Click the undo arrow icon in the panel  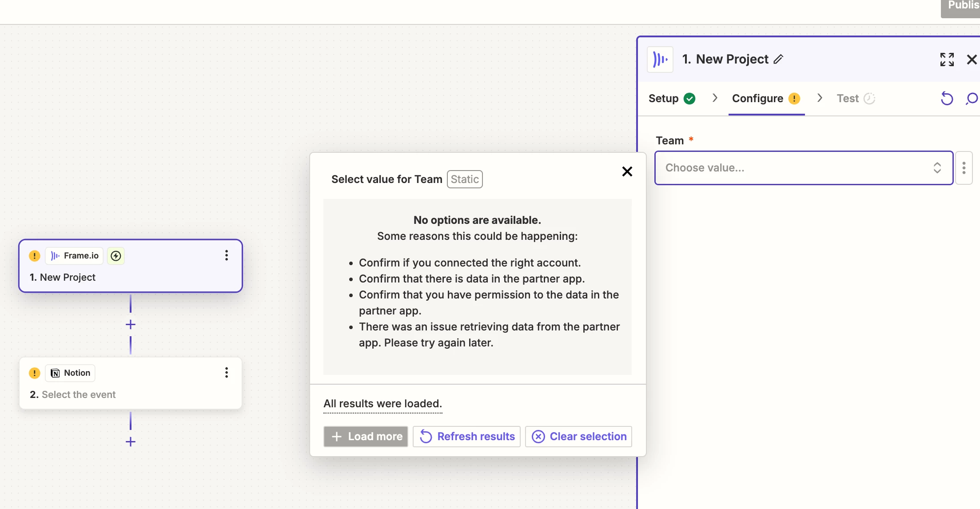947,98
